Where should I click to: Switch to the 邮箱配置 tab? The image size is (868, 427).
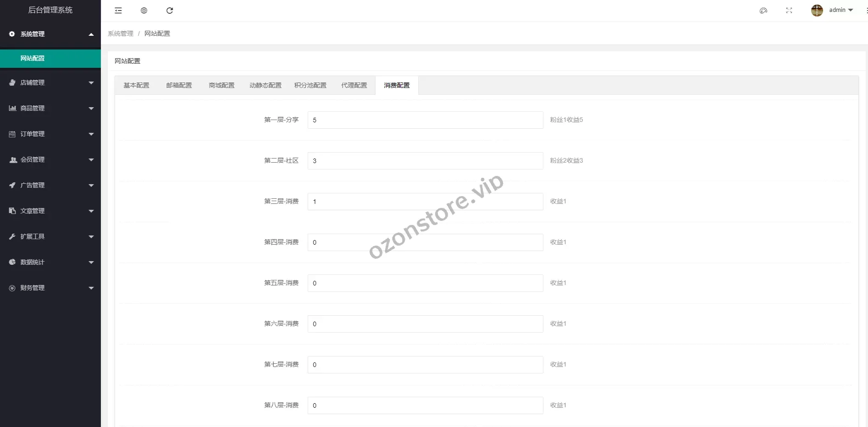click(x=179, y=85)
